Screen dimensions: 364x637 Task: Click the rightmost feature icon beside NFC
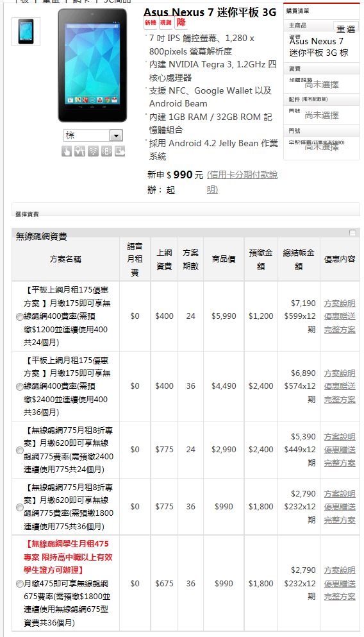(x=120, y=151)
